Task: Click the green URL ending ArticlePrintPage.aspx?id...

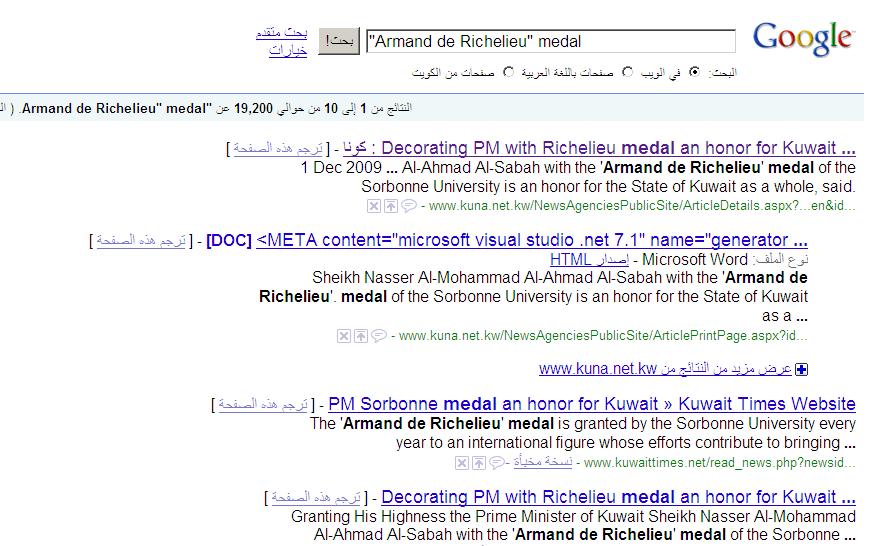Action: 603,335
